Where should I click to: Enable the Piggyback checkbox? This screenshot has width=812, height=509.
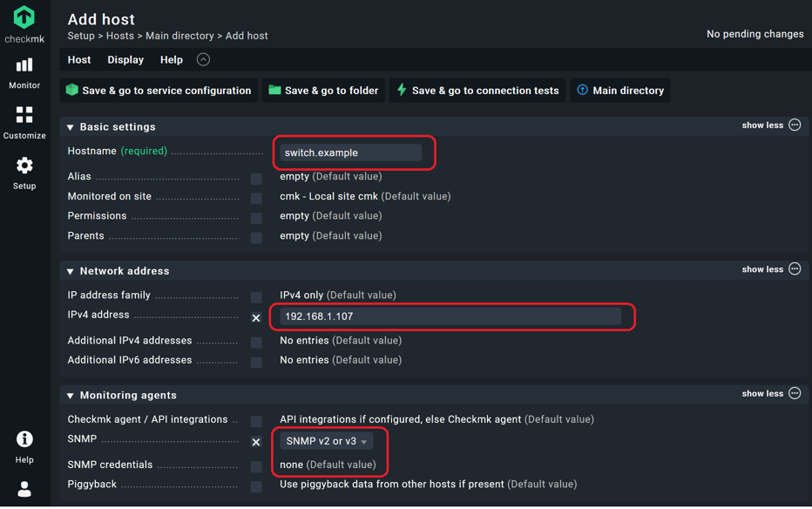click(256, 486)
